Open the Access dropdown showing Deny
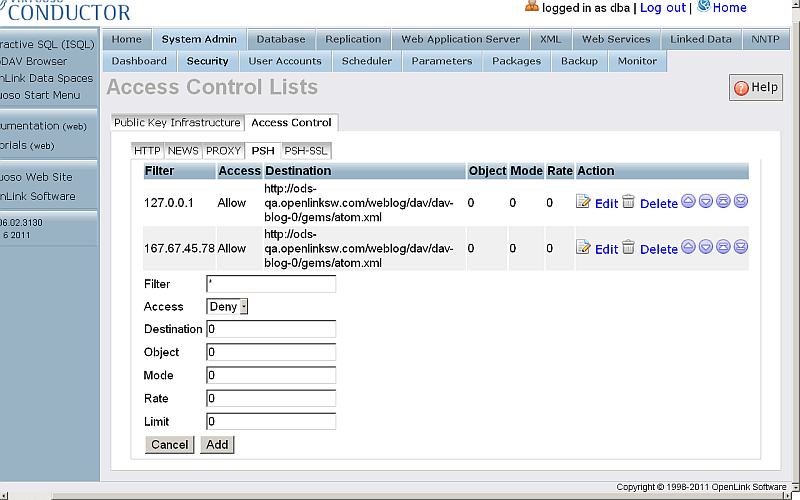 click(x=228, y=307)
